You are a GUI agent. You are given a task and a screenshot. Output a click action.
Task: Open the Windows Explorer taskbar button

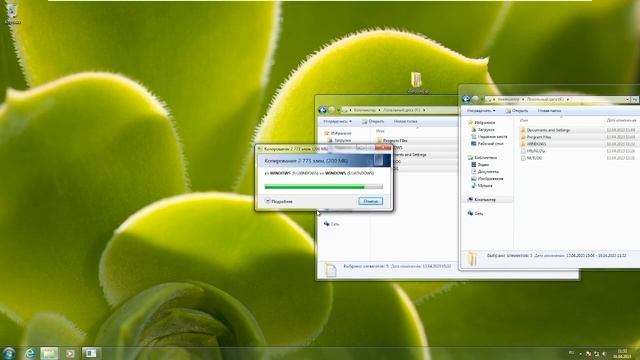[49, 353]
